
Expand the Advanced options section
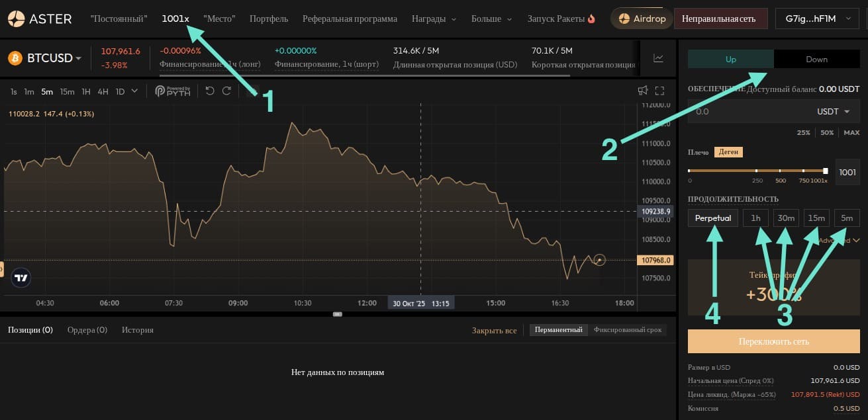click(x=839, y=240)
